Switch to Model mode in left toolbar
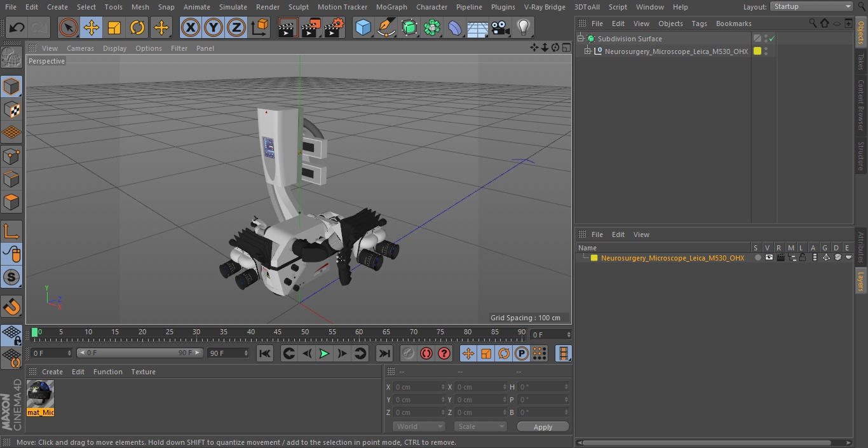 point(11,86)
